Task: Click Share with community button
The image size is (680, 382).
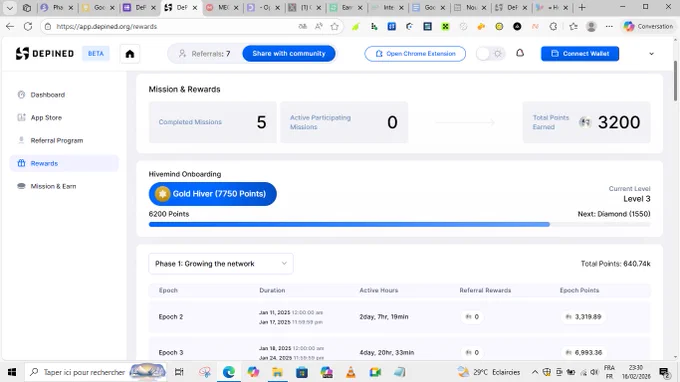Action: point(289,53)
